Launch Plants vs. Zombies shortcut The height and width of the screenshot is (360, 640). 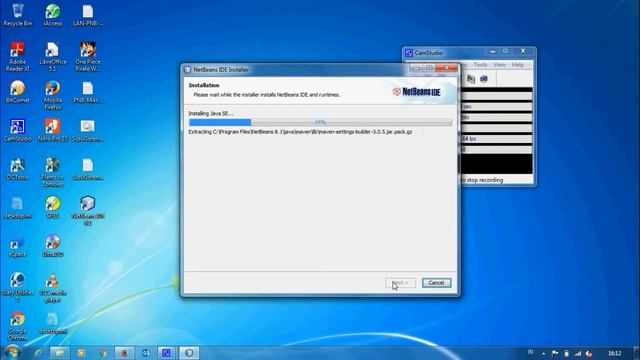[53, 172]
